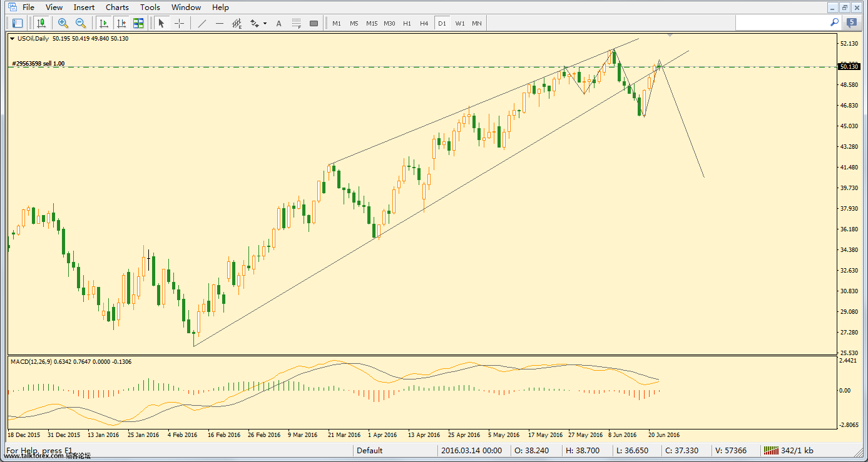Image resolution: width=868 pixels, height=462 pixels.
Task: Open the Help menu
Action: (x=220, y=8)
